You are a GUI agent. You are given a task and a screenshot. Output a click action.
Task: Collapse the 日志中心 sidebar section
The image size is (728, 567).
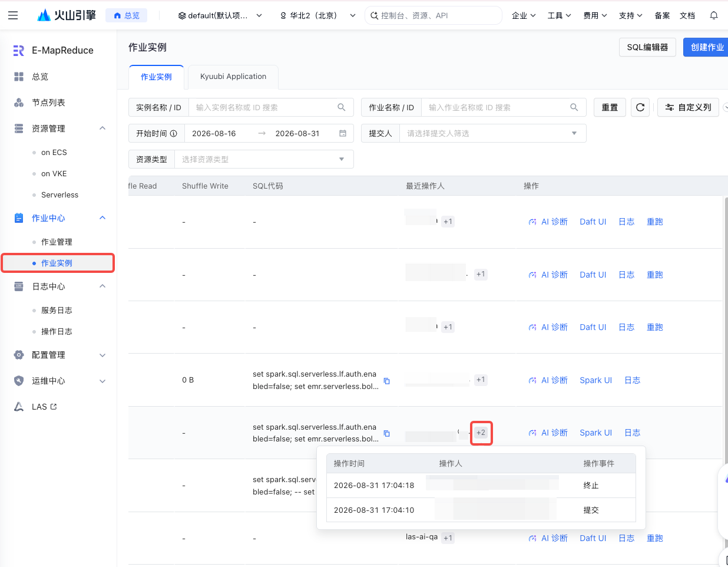102,286
